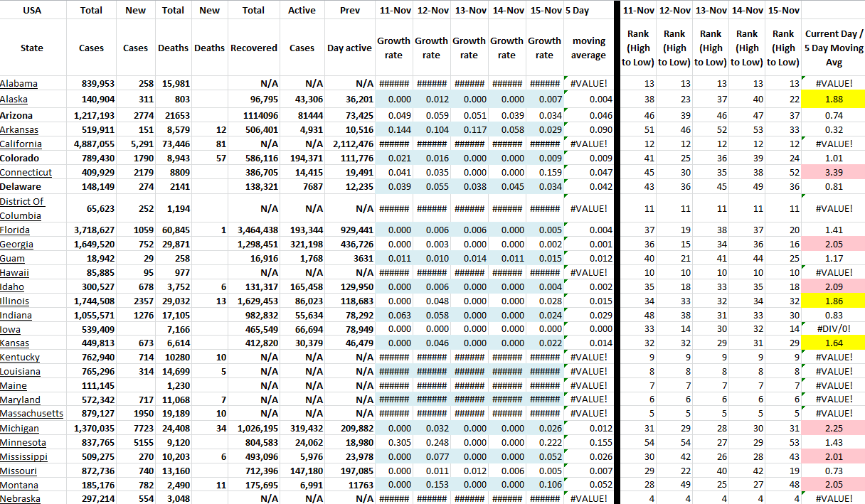This screenshot has height=504, width=865.
Task: Select California total cases cell 4,887,055
Action: point(92,144)
